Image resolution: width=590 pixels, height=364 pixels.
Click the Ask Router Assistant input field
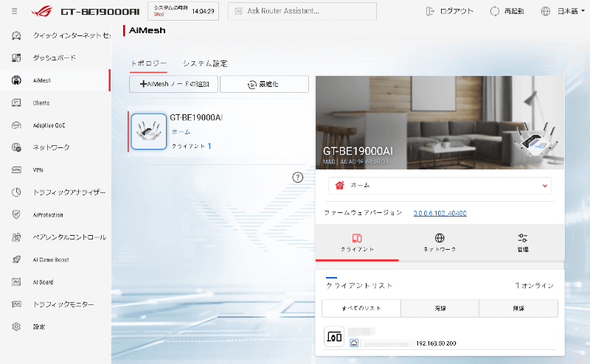coord(302,11)
